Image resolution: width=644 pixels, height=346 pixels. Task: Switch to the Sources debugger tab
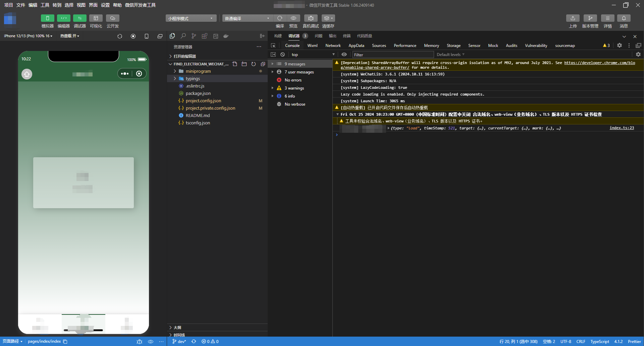(379, 46)
